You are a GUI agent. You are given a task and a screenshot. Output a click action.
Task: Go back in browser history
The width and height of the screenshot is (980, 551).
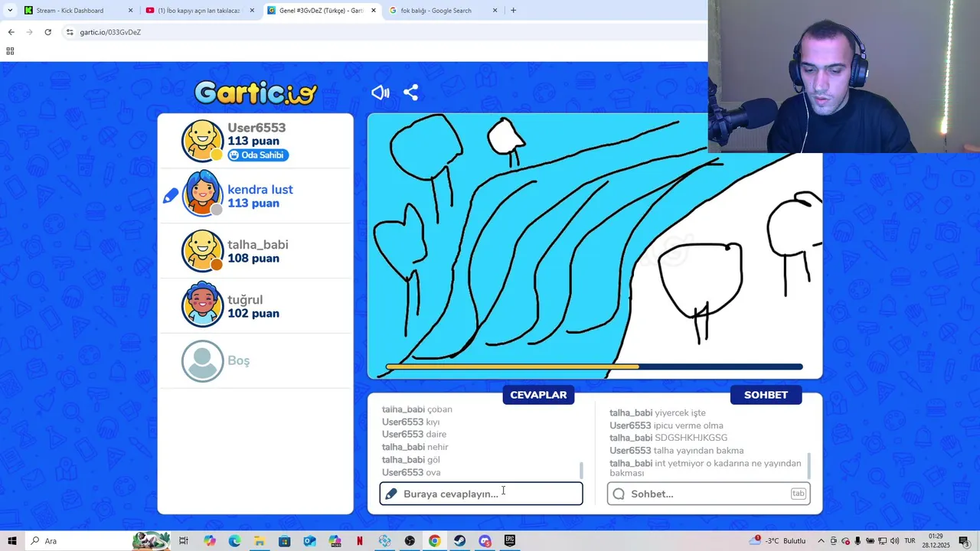click(x=11, y=32)
